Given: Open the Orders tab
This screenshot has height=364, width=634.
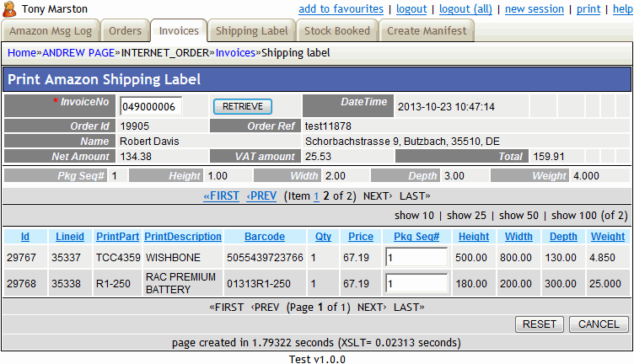Looking at the screenshot, I should (125, 31).
